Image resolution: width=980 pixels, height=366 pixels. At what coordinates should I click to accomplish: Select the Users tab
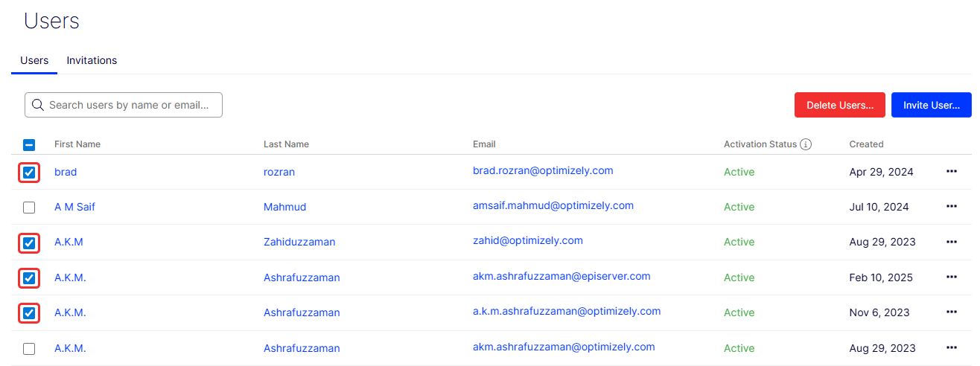(x=34, y=60)
